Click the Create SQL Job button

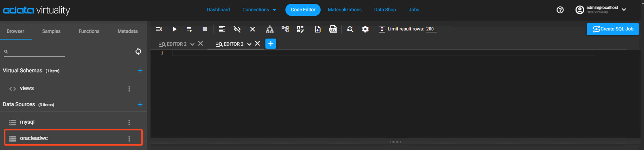(612, 29)
